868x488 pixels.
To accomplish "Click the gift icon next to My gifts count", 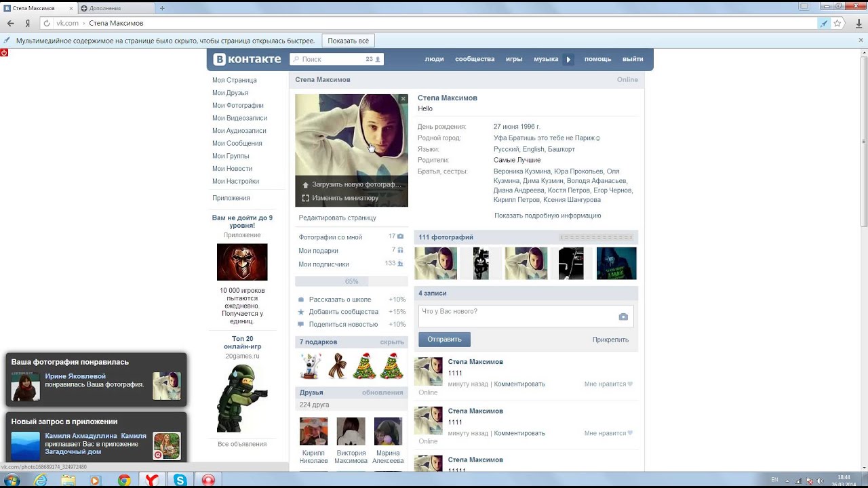I will click(400, 250).
